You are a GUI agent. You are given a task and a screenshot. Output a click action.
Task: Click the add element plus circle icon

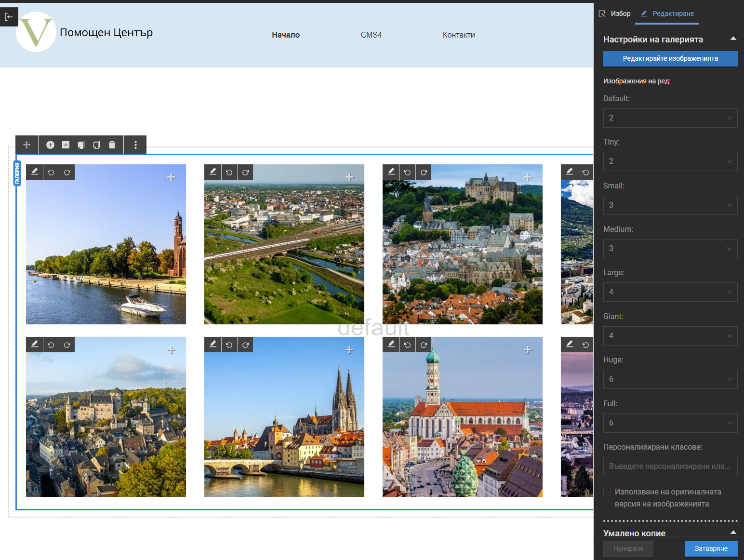point(50,145)
